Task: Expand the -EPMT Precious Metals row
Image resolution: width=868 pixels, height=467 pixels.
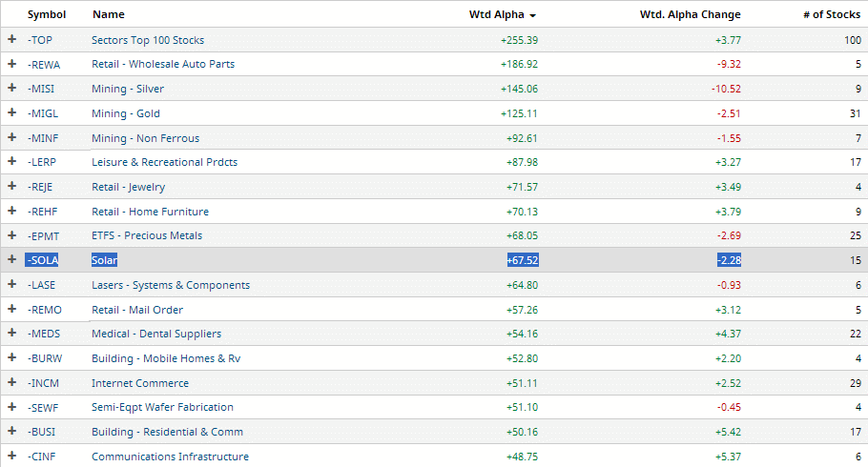Action: pos(11,235)
